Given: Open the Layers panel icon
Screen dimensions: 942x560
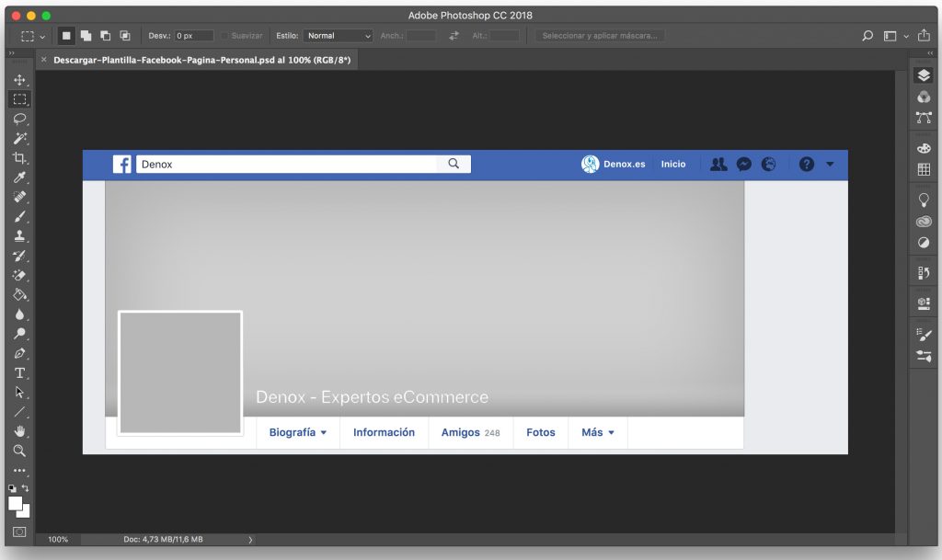Looking at the screenshot, I should [924, 75].
